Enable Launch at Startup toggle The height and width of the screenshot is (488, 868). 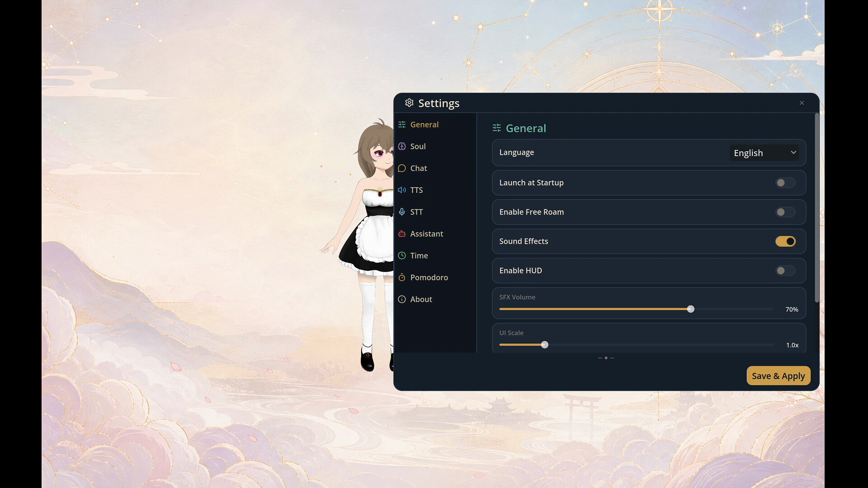(785, 183)
